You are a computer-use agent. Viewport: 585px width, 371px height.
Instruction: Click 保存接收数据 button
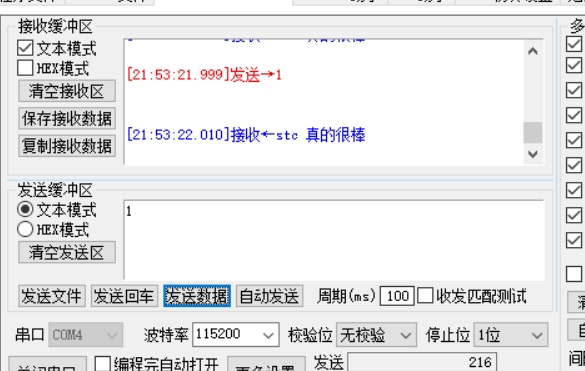coord(67,118)
